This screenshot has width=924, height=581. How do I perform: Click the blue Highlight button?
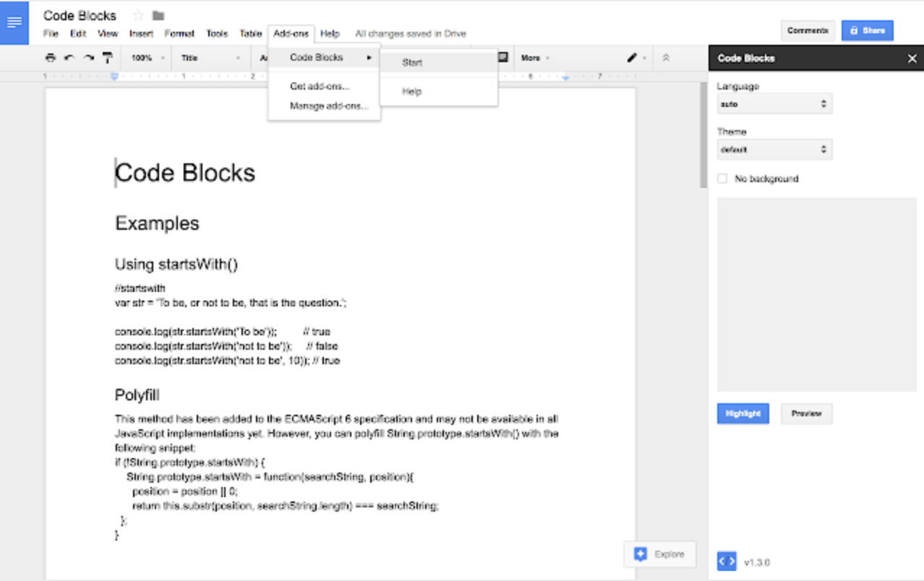743,413
